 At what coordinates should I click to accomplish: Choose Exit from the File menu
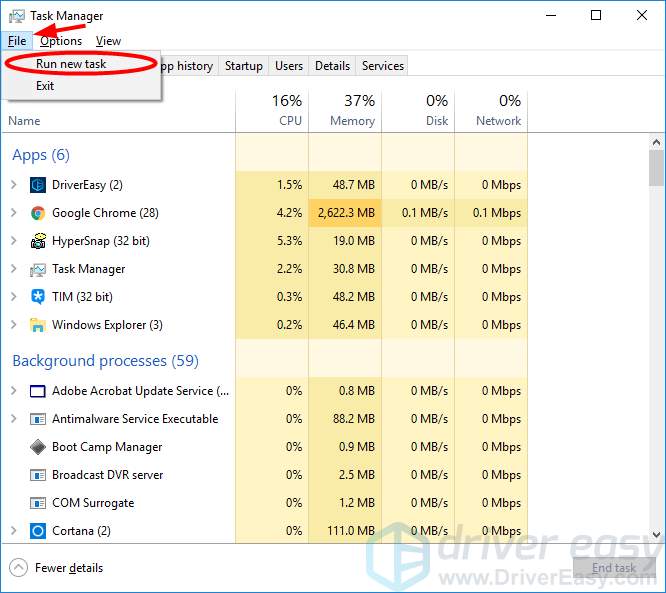[83, 86]
